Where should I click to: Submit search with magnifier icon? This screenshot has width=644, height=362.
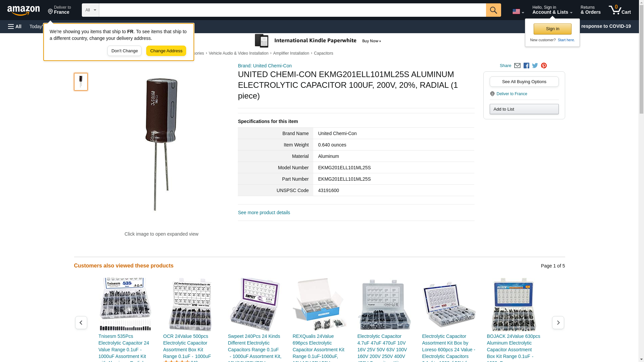click(493, 10)
